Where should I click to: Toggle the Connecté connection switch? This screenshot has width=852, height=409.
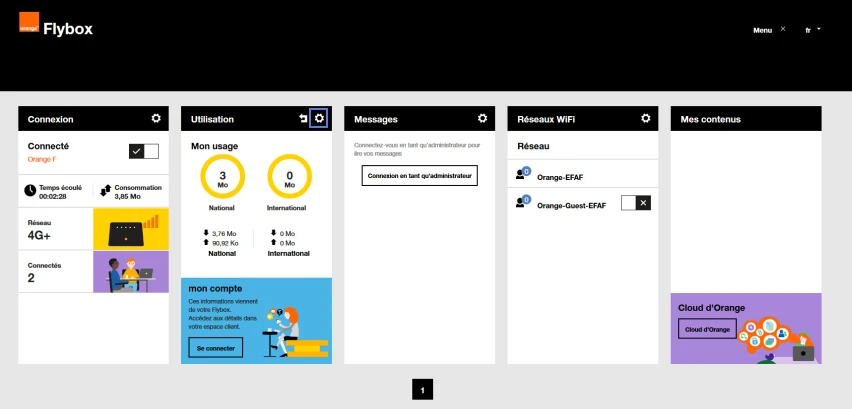coord(144,152)
